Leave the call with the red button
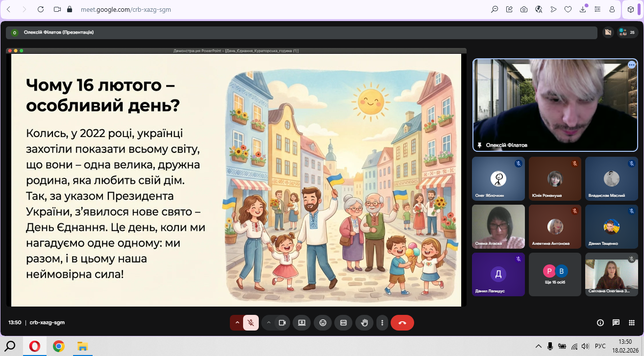Viewport: 644px width, 356px height. coord(402,323)
